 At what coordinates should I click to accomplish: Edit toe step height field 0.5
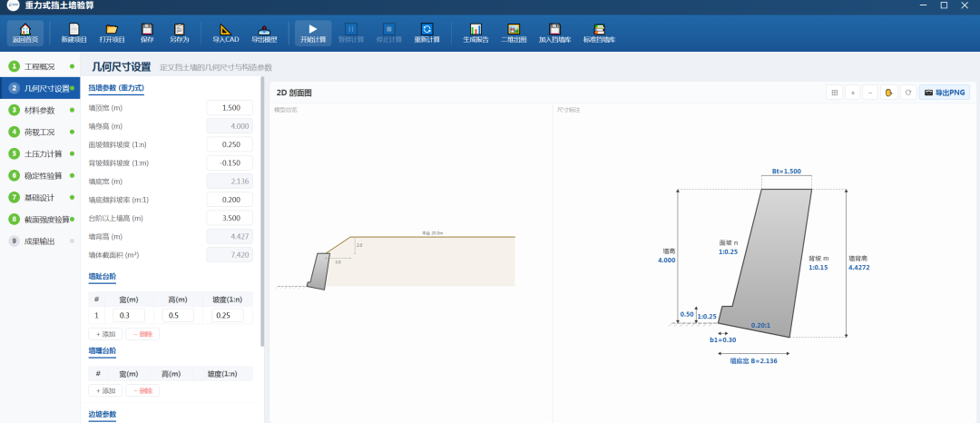pyautogui.click(x=178, y=316)
